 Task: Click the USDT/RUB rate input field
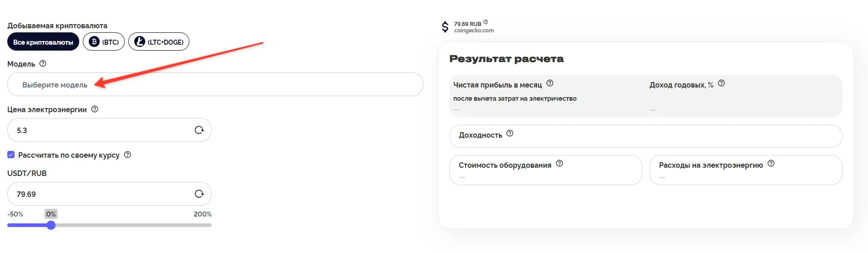pos(100,194)
